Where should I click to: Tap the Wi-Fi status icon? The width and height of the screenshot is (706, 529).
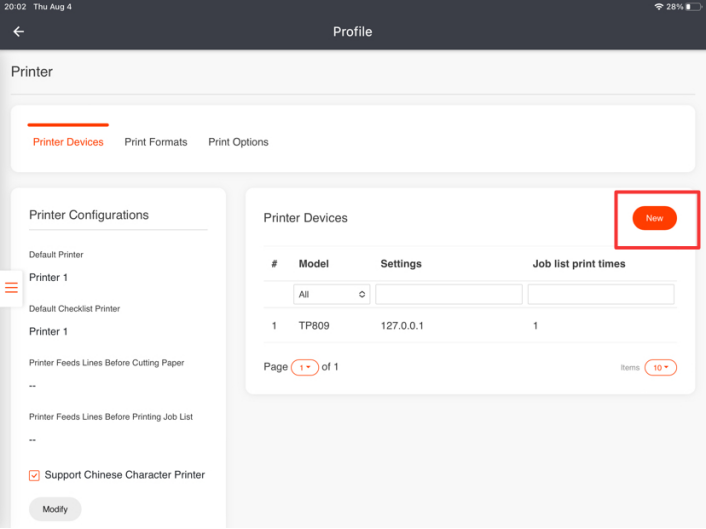point(659,7)
